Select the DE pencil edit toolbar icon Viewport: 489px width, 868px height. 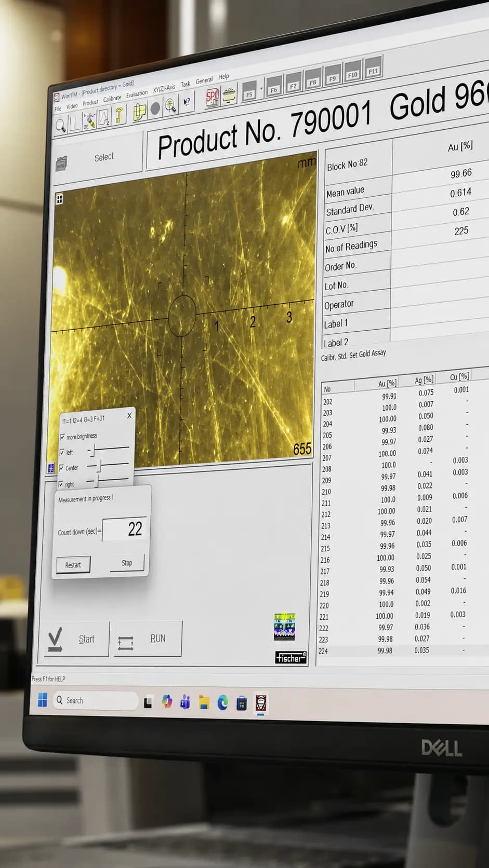[89, 120]
